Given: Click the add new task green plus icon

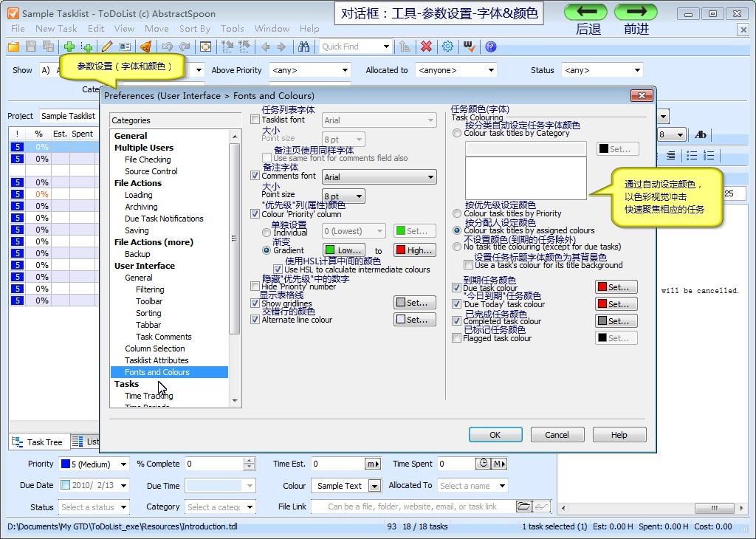Looking at the screenshot, I should 69,47.
